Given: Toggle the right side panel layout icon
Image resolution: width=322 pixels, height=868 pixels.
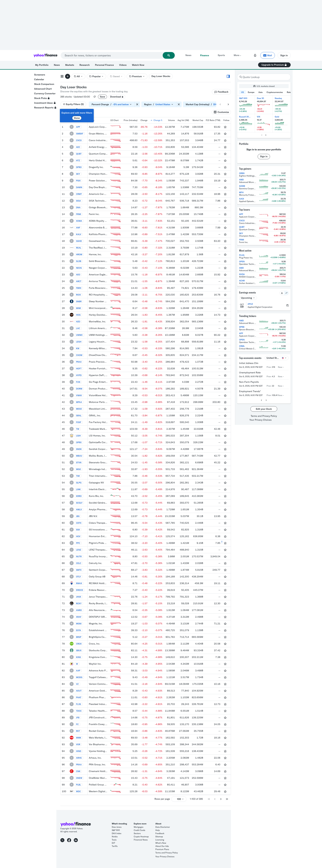Looking at the screenshot, I should pos(228,77).
